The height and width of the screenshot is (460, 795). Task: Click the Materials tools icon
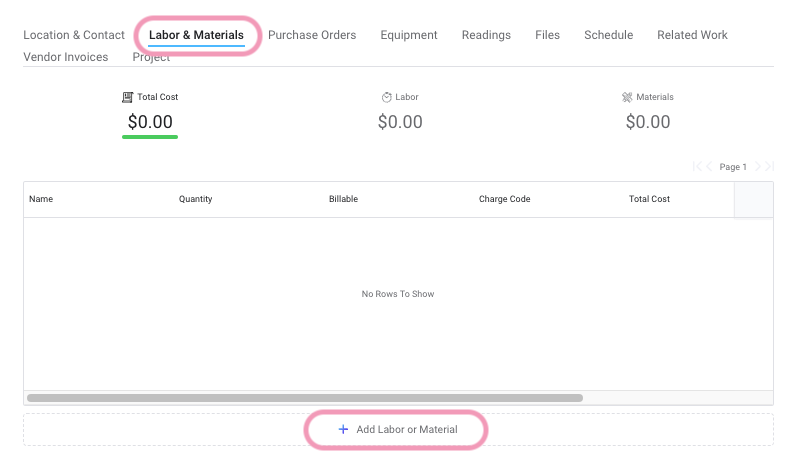pyautogui.click(x=627, y=97)
